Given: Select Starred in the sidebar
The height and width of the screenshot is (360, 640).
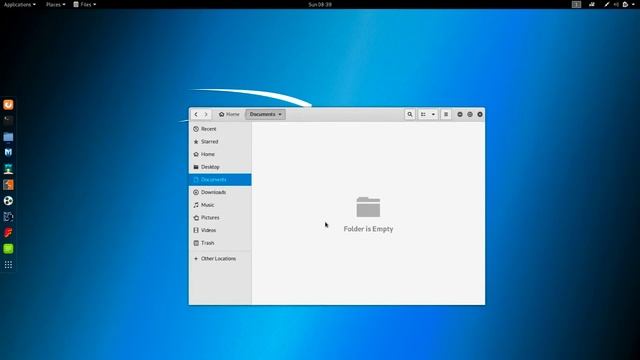Looking at the screenshot, I should tap(220, 142).
